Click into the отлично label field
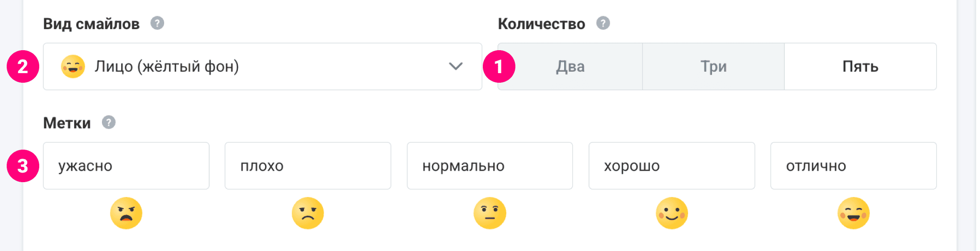 pyautogui.click(x=853, y=166)
